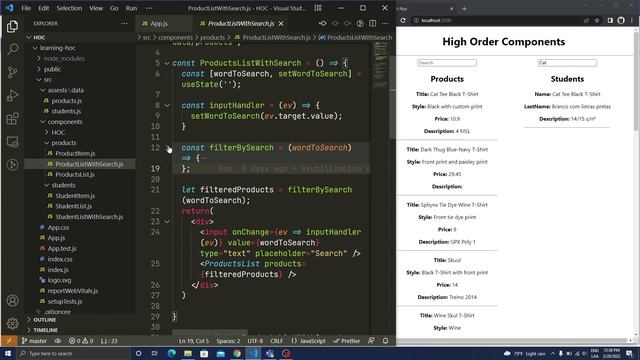The image size is (640, 360).
Task: Click Customize Layout icon in title bar
Action: (318, 8)
